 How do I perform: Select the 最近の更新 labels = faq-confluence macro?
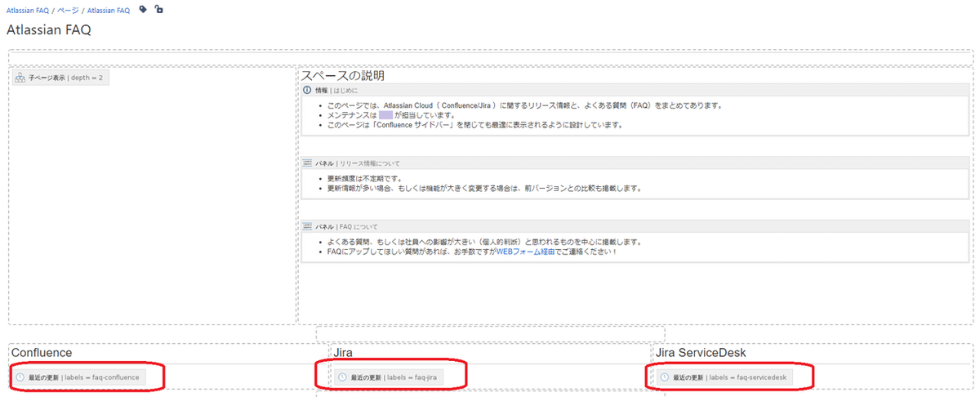[x=79, y=377]
